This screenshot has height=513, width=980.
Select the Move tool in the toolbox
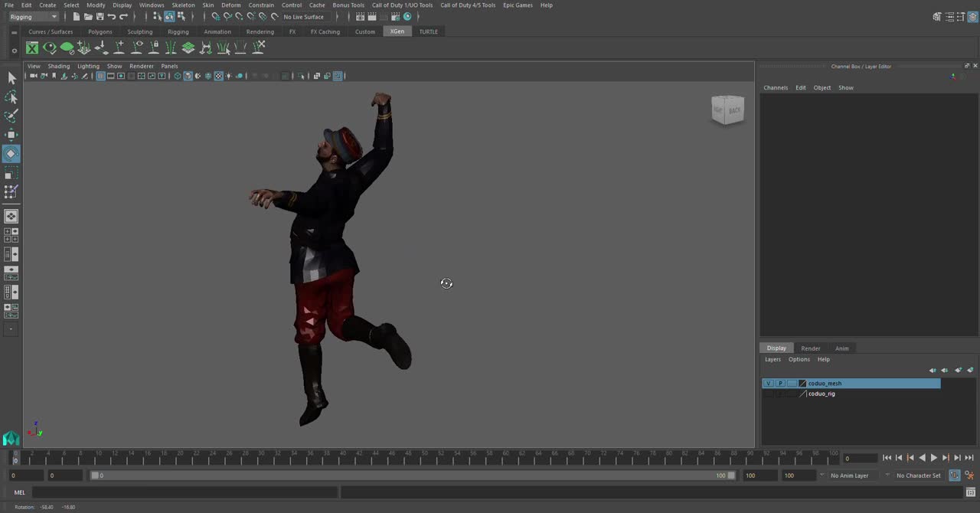coord(11,135)
